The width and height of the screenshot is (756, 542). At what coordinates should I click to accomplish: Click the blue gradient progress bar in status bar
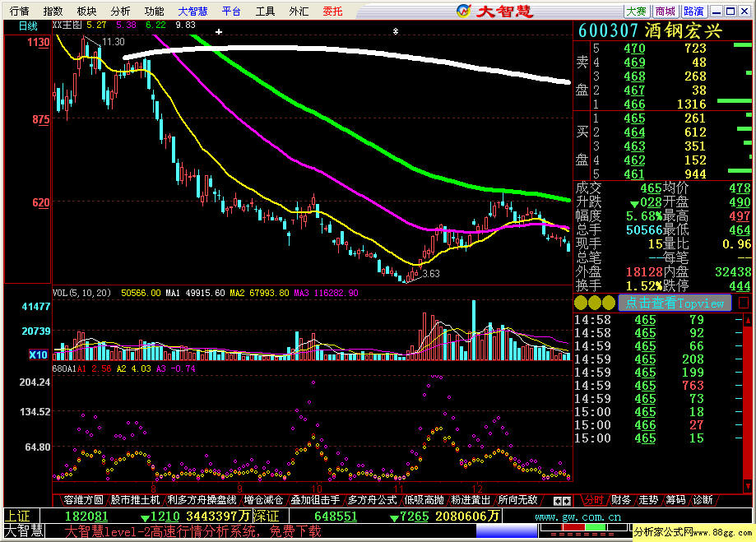pyautogui.click(x=506, y=531)
